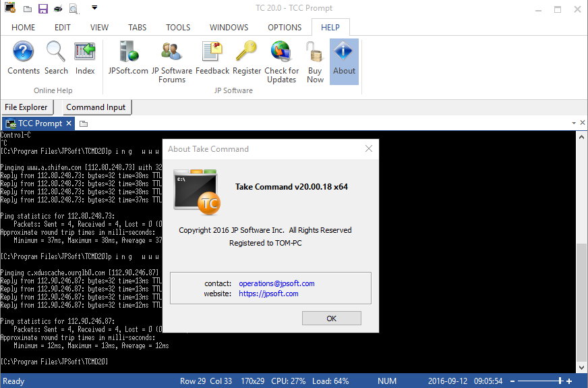
Task: Open the TOOLS ribbon tab
Action: tap(178, 28)
